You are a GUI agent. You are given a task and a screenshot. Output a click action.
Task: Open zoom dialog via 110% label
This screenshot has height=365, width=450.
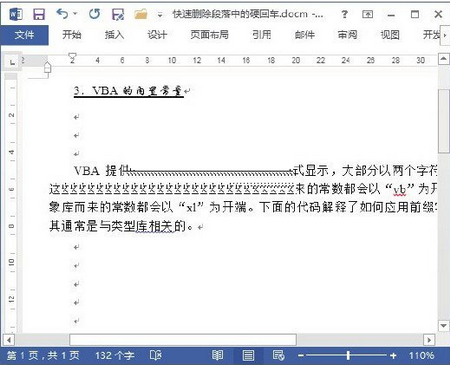point(422,356)
